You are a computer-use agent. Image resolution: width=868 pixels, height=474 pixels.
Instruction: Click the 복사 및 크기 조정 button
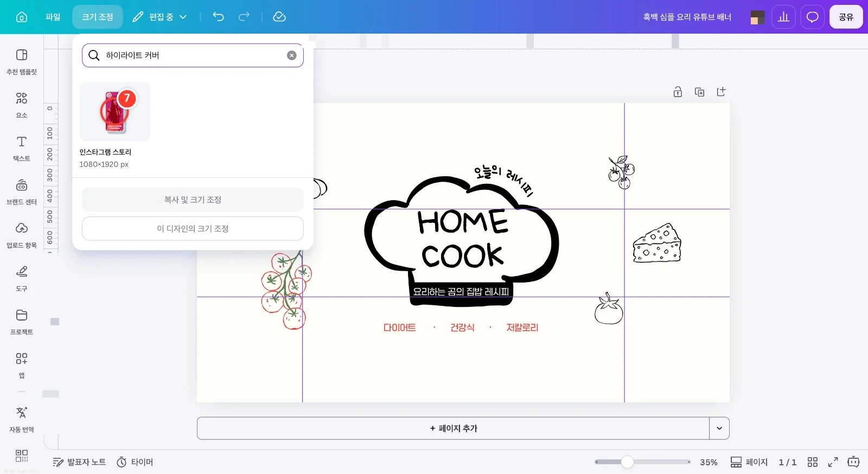(193, 200)
